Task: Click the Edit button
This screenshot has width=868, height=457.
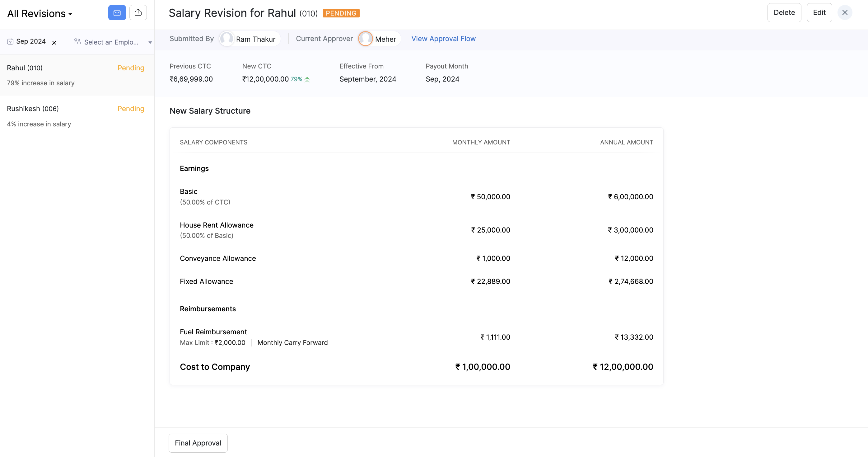Action: click(x=819, y=13)
